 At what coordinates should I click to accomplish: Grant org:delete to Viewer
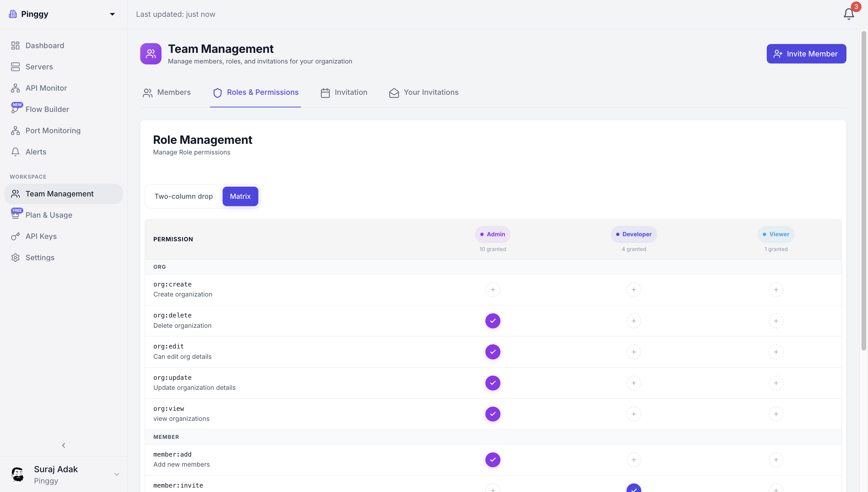[776, 321]
